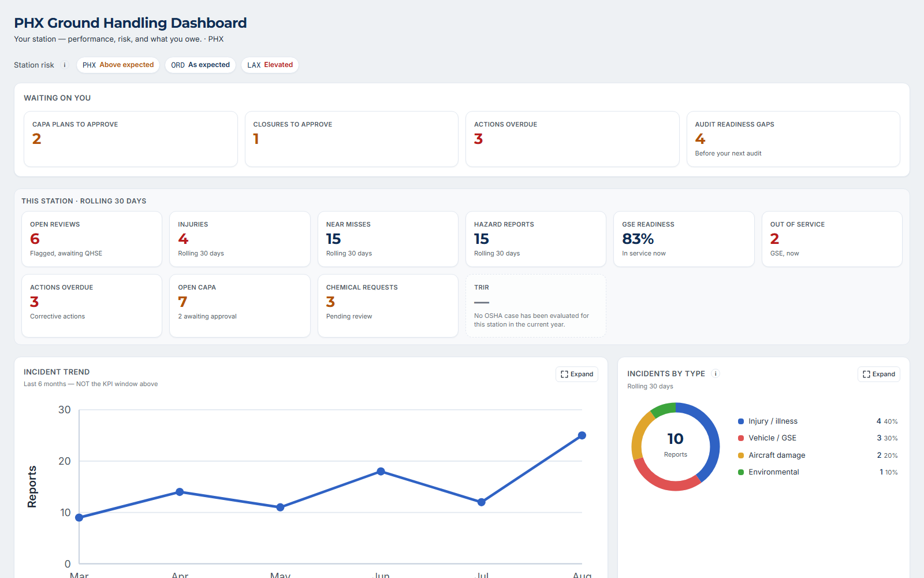Open the Chemical Requests card

coord(388,306)
